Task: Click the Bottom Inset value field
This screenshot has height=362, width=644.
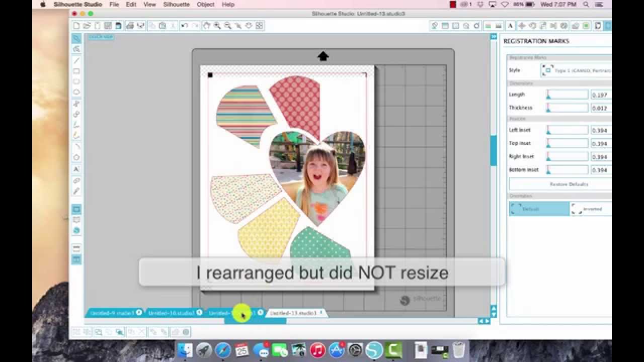Action: (601, 169)
